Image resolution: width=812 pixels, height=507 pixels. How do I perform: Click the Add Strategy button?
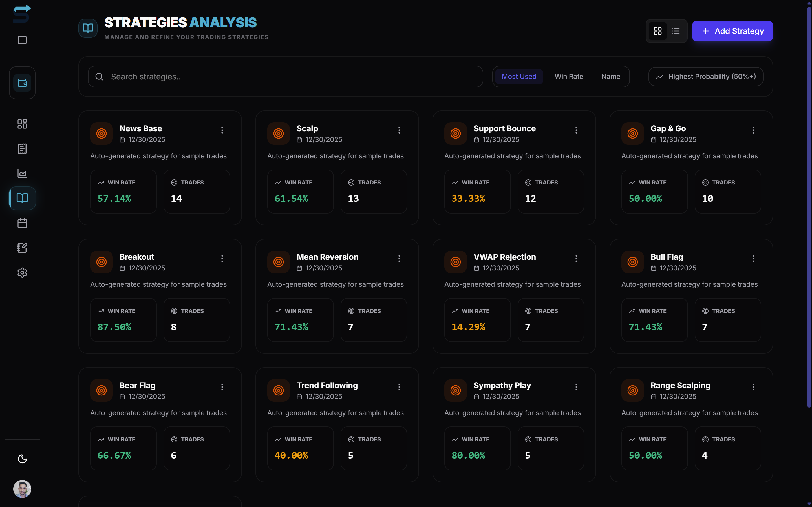[x=732, y=31]
